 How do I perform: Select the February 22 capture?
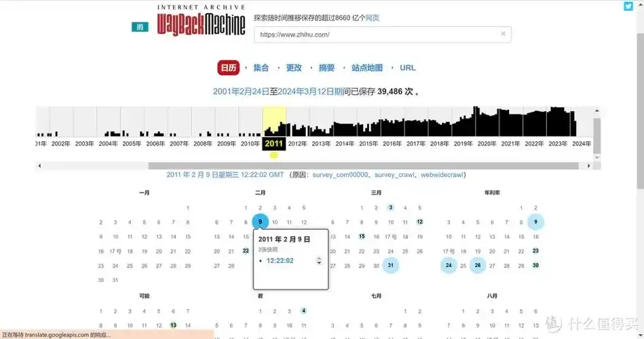[246, 251]
